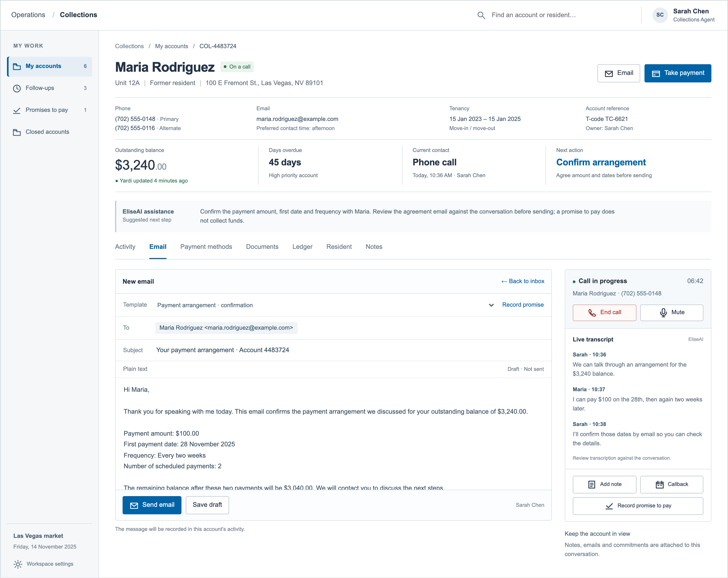This screenshot has width=728, height=578.
Task: Click into the email body text area
Action: click(x=333, y=434)
